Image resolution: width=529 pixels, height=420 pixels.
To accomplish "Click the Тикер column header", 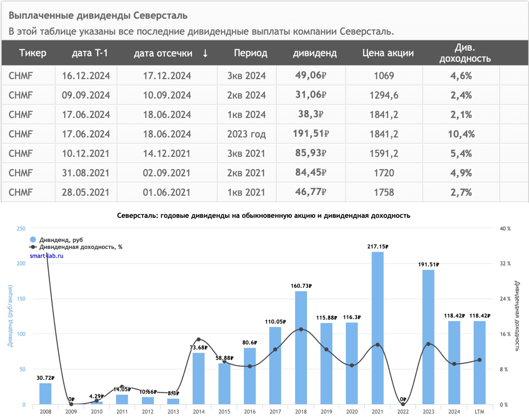I will [x=33, y=53].
